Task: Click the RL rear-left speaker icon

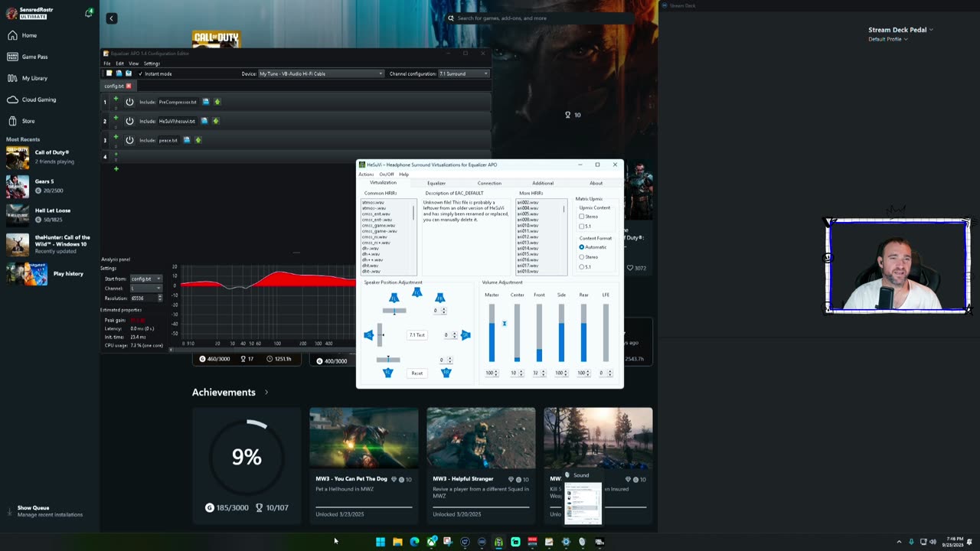Action: [x=388, y=373]
